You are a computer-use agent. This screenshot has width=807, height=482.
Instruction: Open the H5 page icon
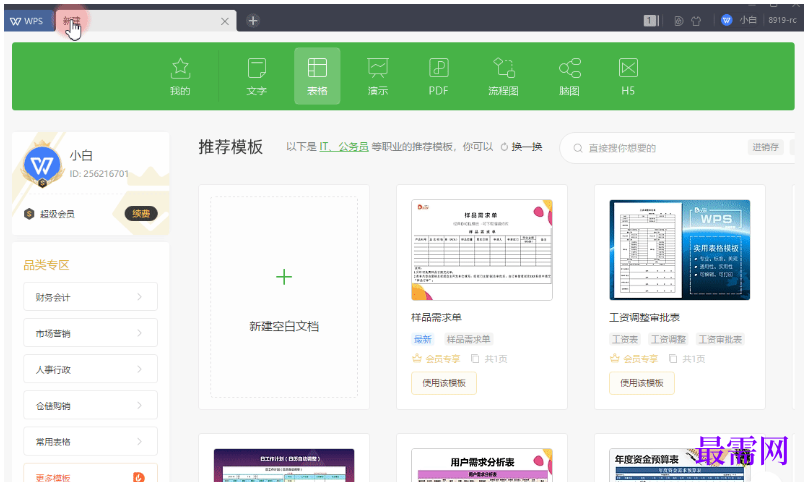(x=628, y=77)
